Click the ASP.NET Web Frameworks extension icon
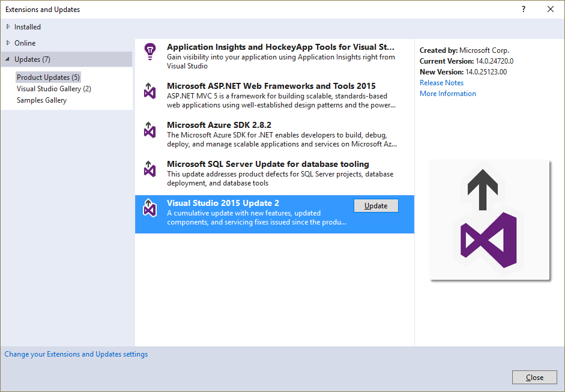The height and width of the screenshot is (392, 565). tap(150, 91)
